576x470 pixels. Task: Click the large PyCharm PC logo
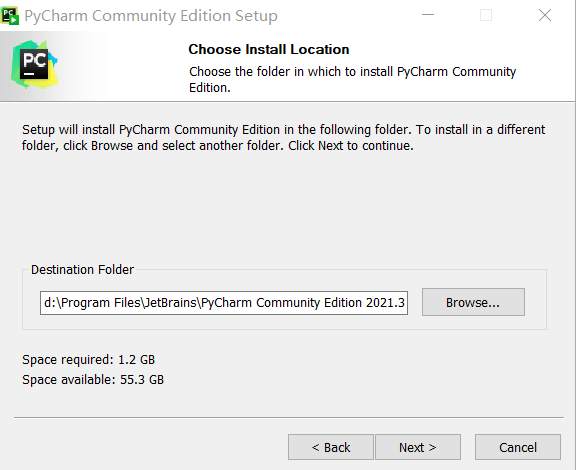(x=34, y=65)
